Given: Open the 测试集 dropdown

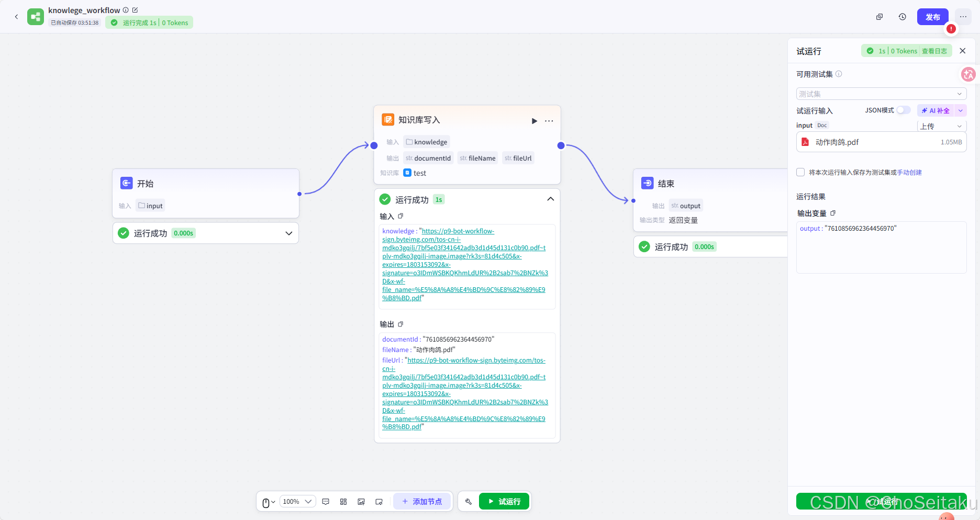Looking at the screenshot, I should [x=881, y=94].
